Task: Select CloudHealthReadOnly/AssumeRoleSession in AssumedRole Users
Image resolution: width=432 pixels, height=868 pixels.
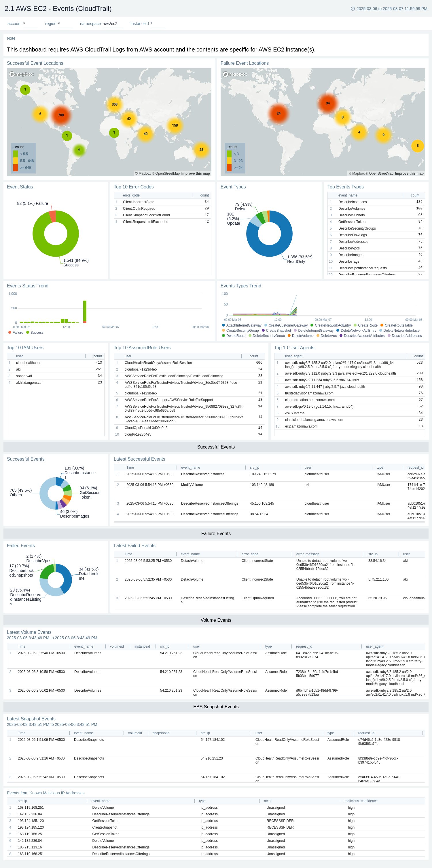Action: pos(189,363)
